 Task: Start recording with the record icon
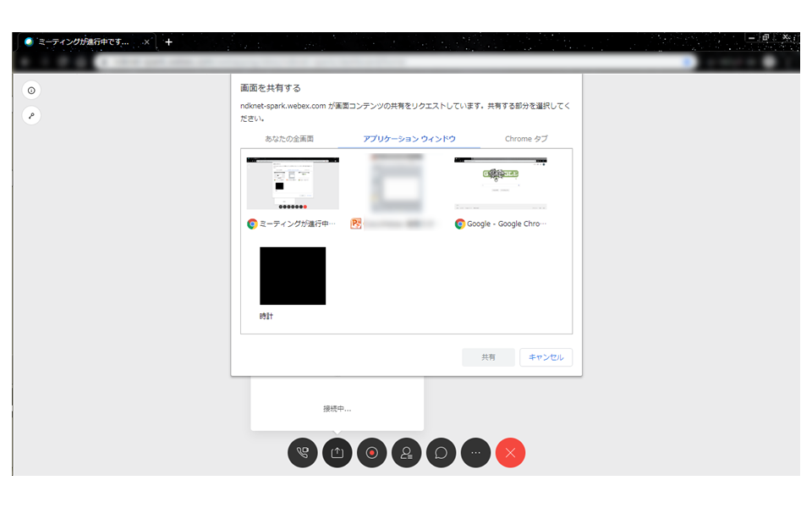372,452
